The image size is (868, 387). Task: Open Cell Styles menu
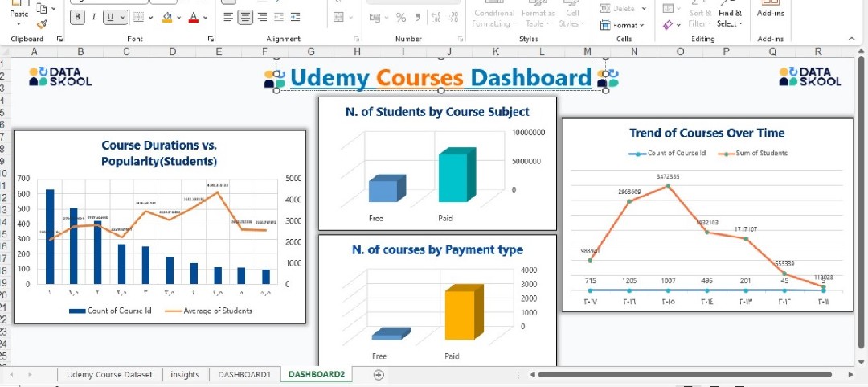(572, 14)
